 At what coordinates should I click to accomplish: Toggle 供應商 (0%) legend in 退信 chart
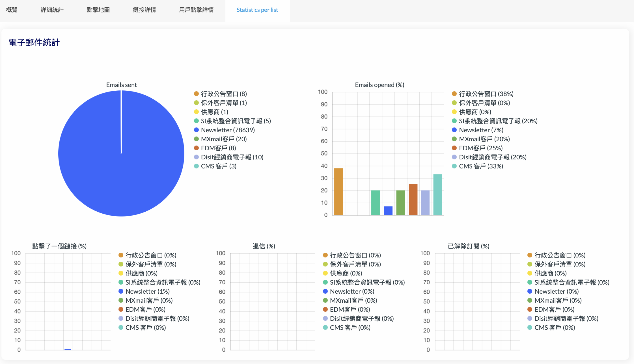(x=346, y=273)
